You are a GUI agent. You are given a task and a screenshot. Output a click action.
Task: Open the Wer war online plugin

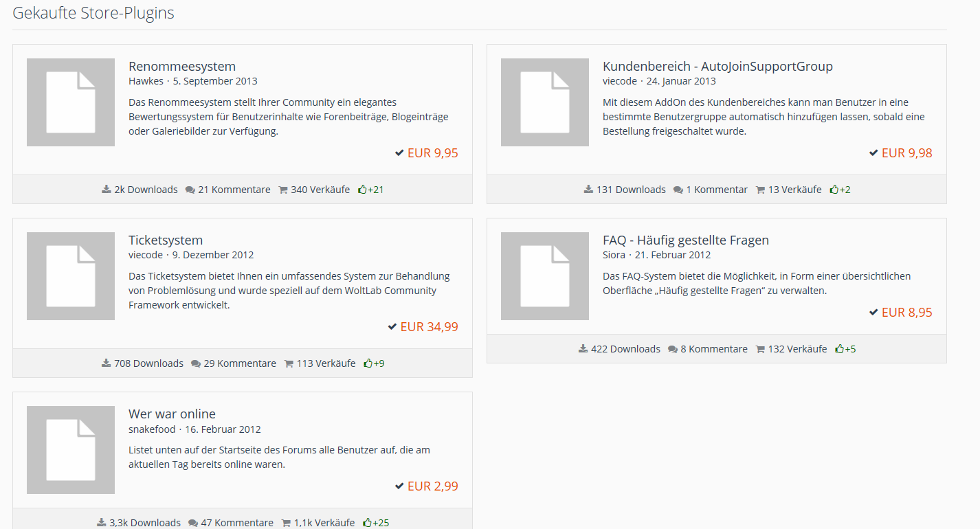(x=172, y=414)
